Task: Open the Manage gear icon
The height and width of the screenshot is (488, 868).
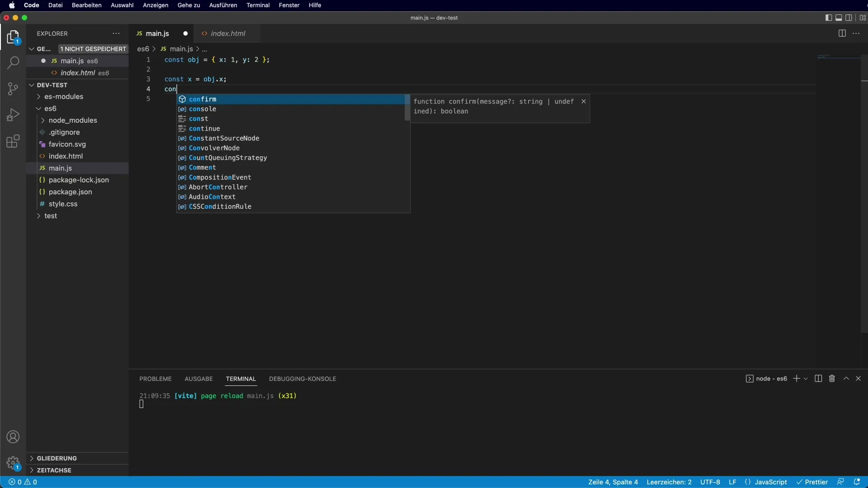Action: tap(13, 463)
